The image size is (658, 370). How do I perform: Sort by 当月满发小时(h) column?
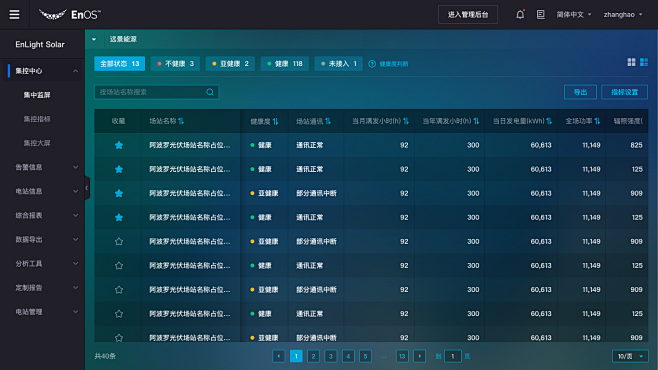[406, 121]
